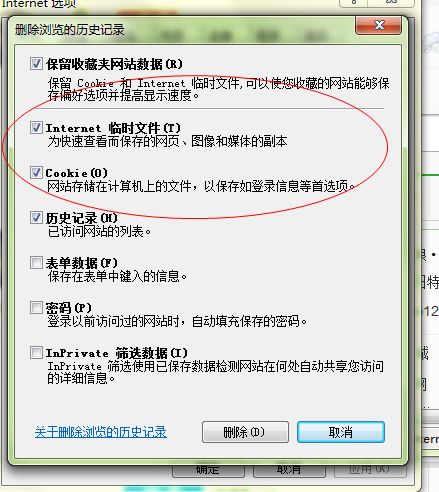Click the 删除浏览的历史记录 title bar text
439x492 pixels.
tap(70, 30)
